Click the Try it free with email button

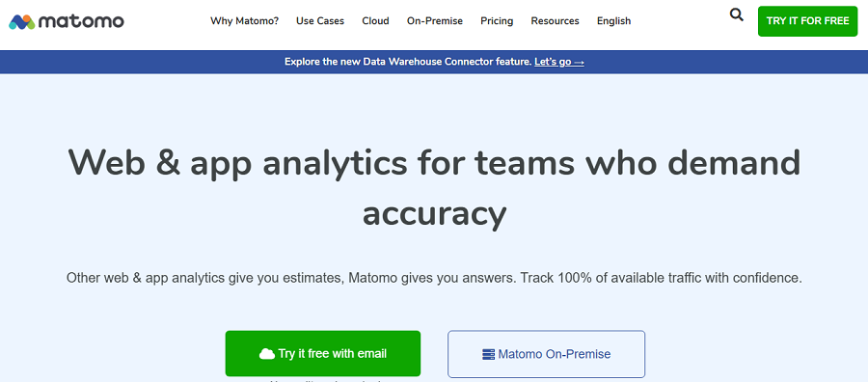pos(323,354)
